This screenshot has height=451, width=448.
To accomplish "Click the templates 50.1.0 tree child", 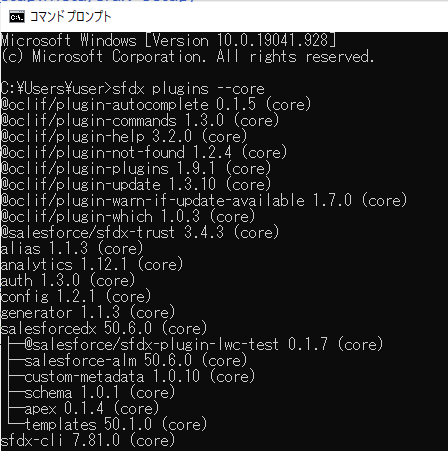I will point(116,425).
